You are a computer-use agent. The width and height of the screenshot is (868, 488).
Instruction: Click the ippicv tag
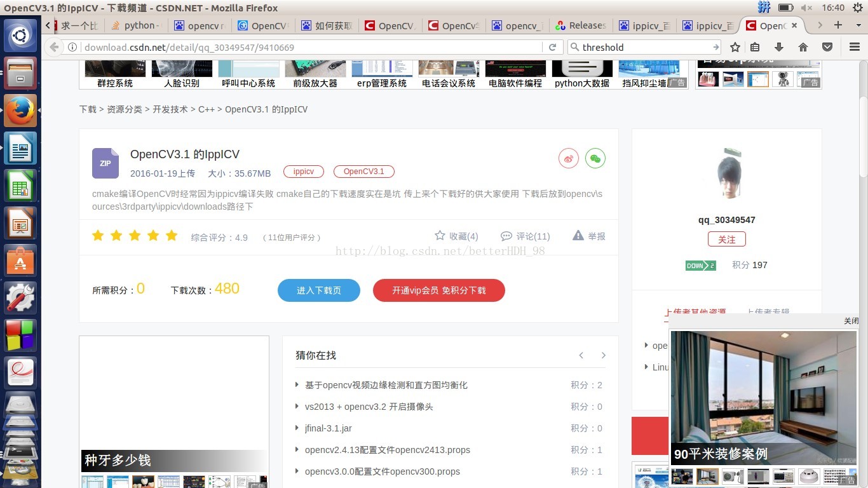pos(304,172)
